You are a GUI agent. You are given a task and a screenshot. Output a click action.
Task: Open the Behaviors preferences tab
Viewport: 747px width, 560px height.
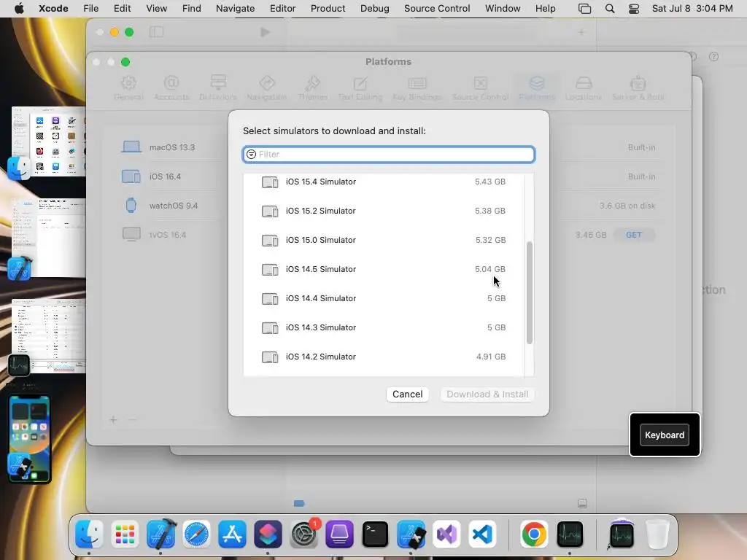click(x=218, y=88)
